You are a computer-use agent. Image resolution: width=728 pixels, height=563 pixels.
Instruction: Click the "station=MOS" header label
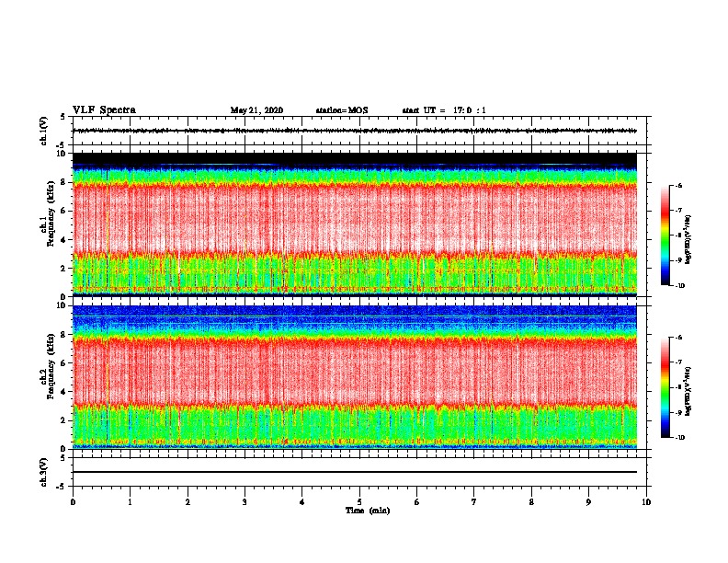(x=342, y=110)
